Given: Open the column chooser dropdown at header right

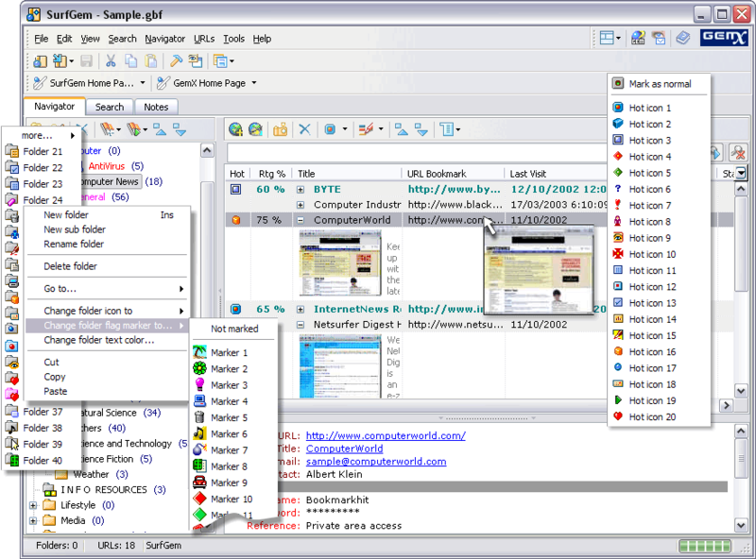Looking at the screenshot, I should (741, 173).
